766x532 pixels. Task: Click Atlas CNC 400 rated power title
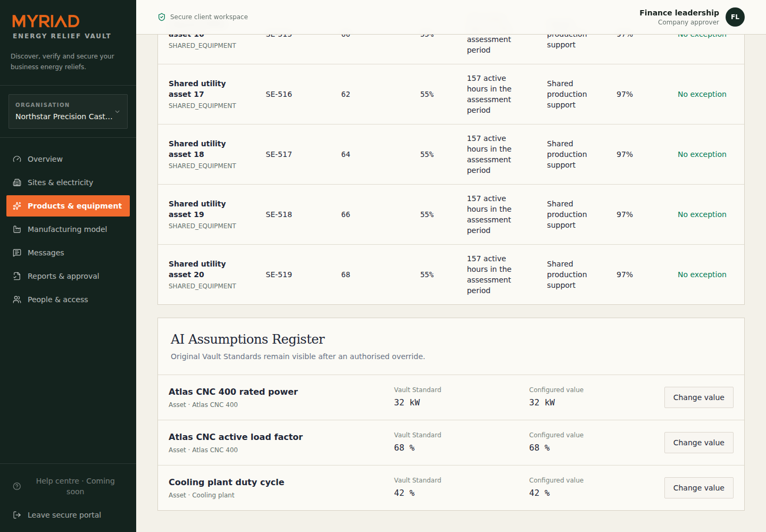coord(233,392)
